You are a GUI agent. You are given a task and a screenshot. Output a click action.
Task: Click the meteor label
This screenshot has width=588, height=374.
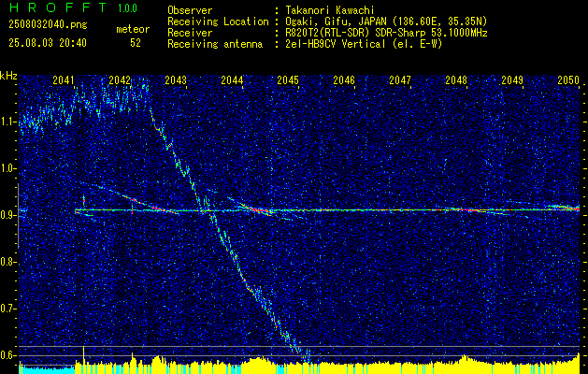[133, 29]
